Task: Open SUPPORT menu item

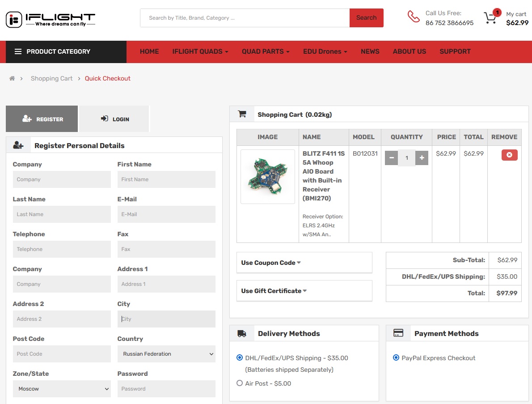Action: pos(455,51)
